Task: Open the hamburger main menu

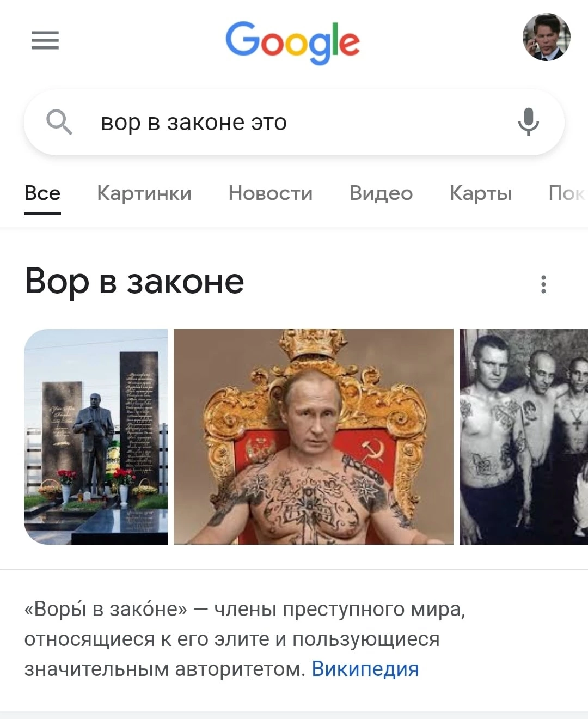Action: [x=45, y=40]
